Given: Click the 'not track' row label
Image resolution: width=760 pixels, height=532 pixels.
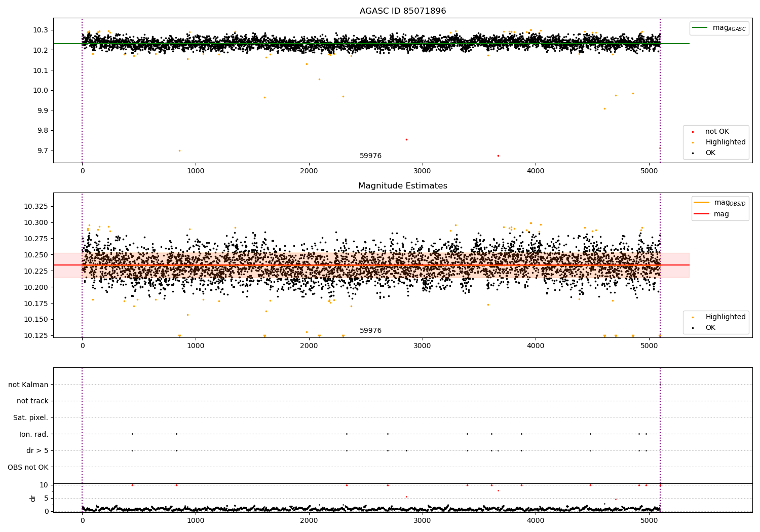Looking at the screenshot, I should coord(32,401).
